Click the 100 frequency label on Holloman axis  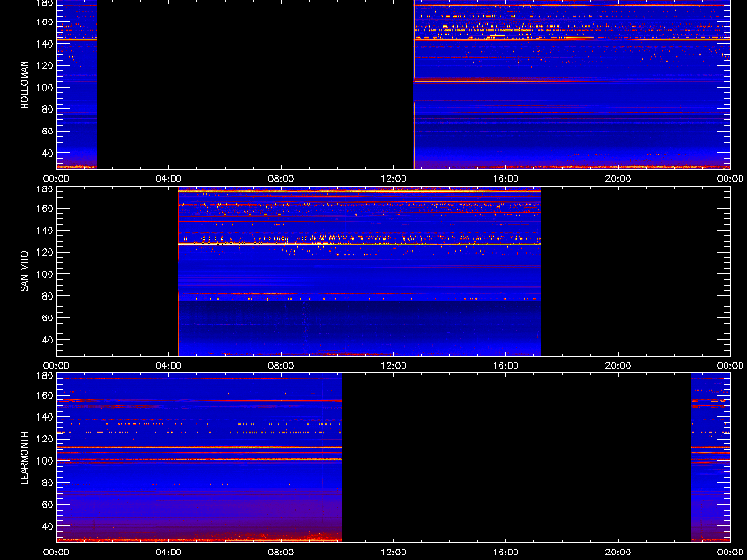tap(45, 87)
